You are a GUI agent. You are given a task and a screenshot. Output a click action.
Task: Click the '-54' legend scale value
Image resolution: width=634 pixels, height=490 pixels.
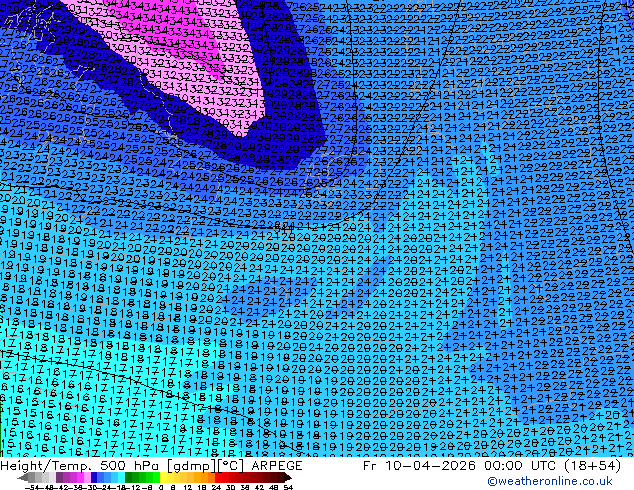[x=31, y=488]
